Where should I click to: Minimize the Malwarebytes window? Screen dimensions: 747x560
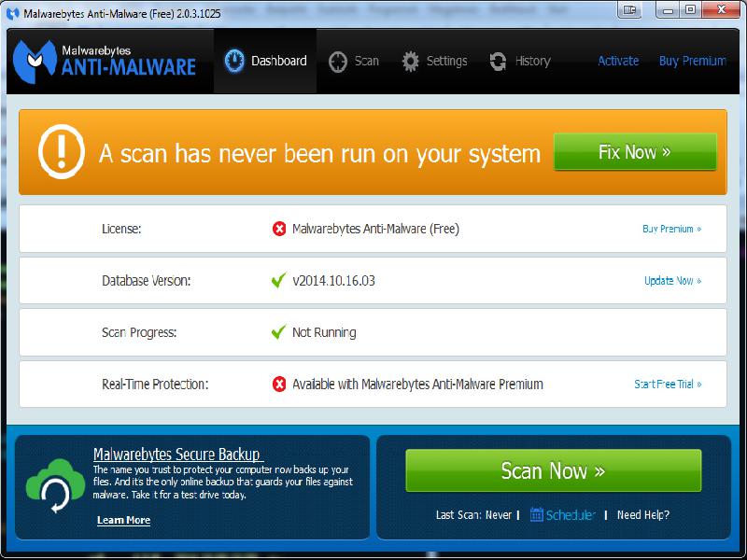(668, 9)
